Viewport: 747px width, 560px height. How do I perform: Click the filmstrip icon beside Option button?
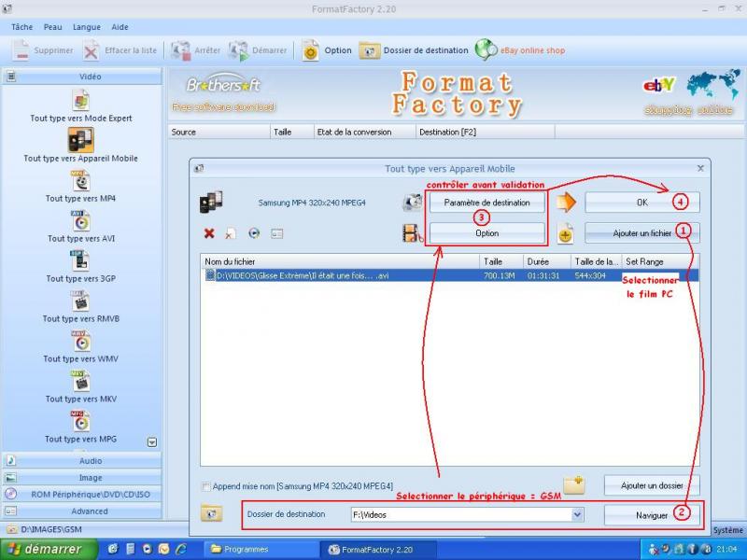(x=412, y=233)
